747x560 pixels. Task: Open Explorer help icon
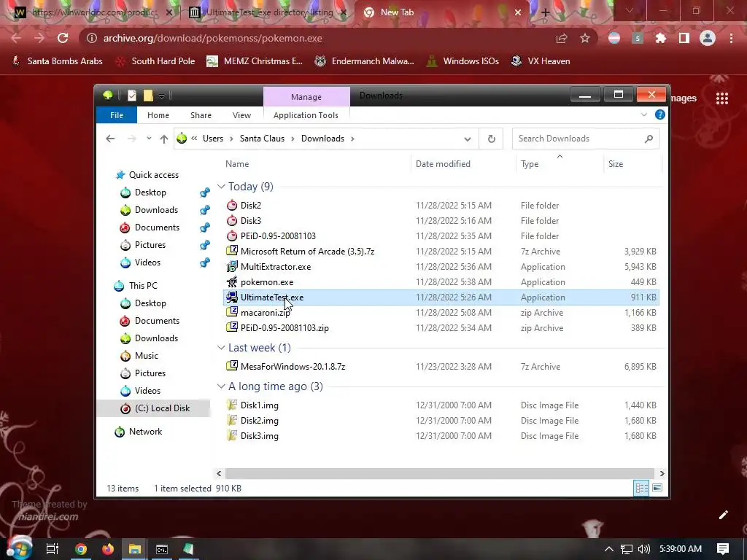tap(659, 114)
